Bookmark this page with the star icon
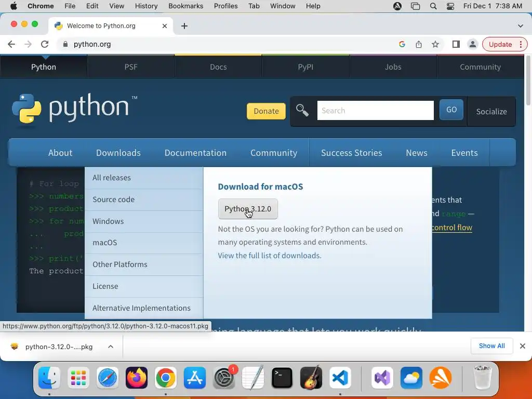This screenshot has width=532, height=399. (435, 44)
